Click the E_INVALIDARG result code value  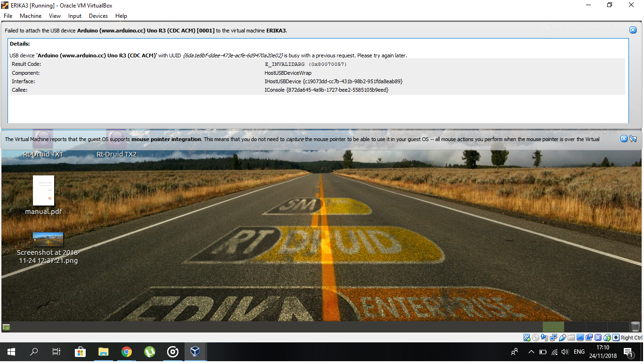click(x=306, y=64)
